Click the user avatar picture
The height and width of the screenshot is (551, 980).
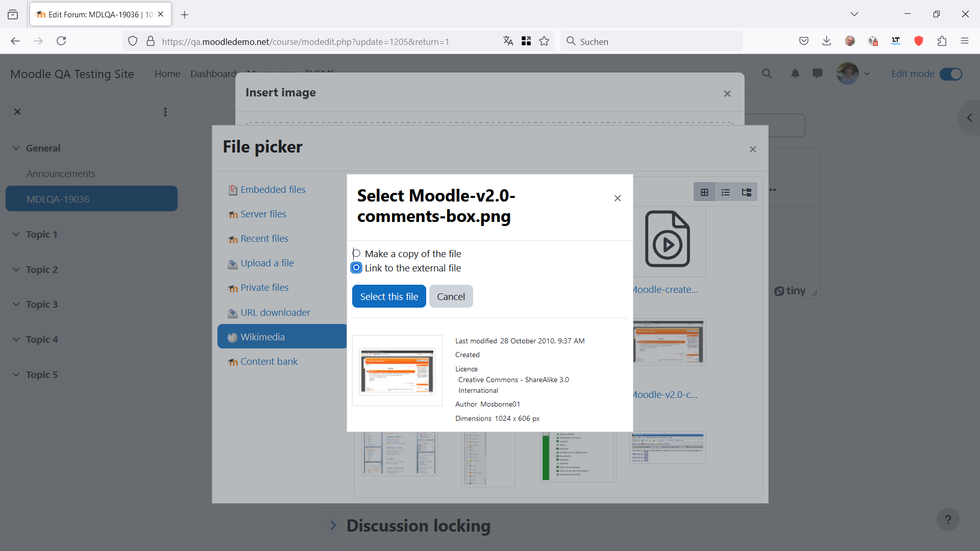[x=848, y=73]
